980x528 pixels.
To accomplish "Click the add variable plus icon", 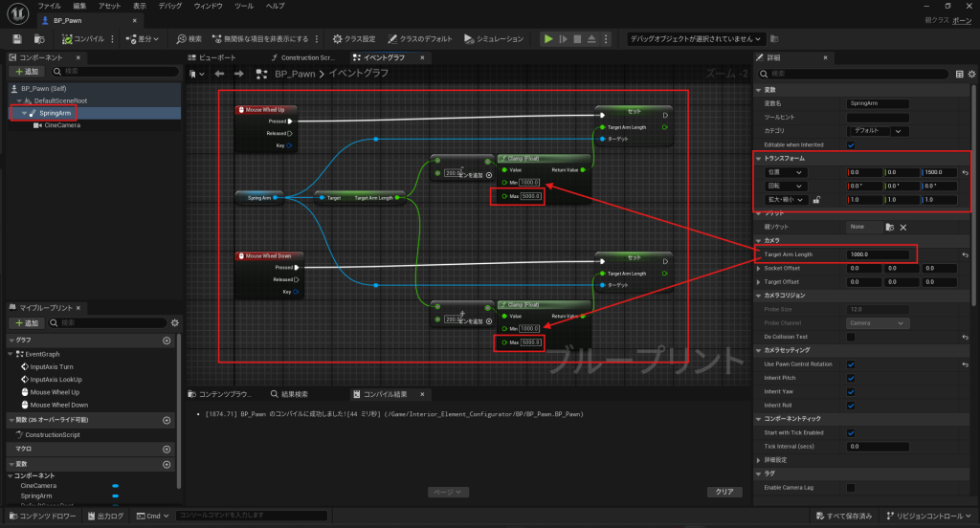I will [x=167, y=463].
